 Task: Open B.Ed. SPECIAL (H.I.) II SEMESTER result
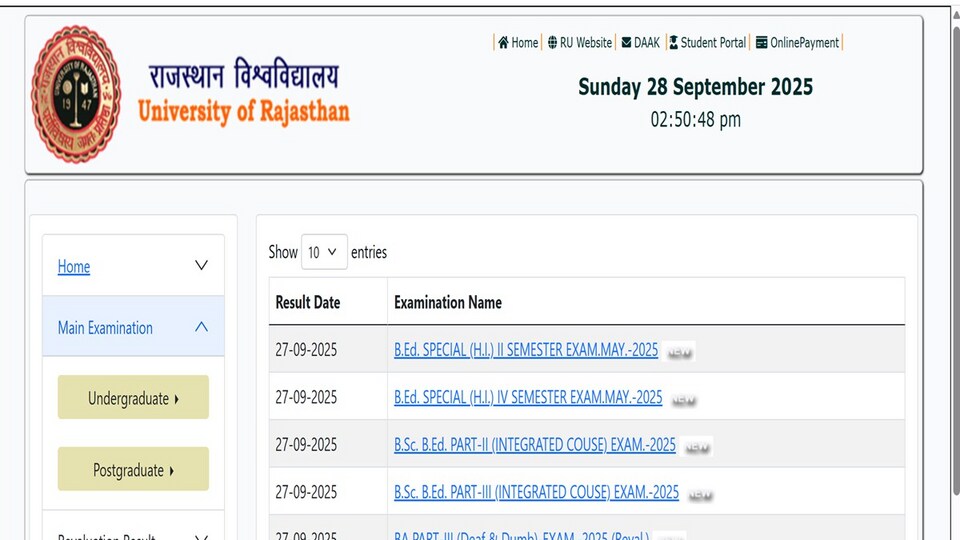click(x=526, y=350)
